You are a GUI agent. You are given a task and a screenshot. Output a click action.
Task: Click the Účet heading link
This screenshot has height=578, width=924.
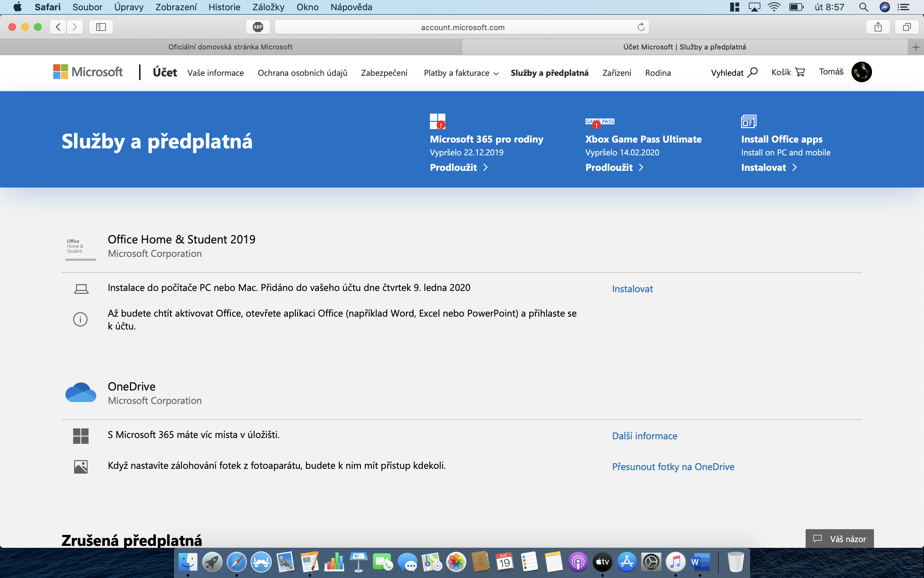tap(165, 72)
